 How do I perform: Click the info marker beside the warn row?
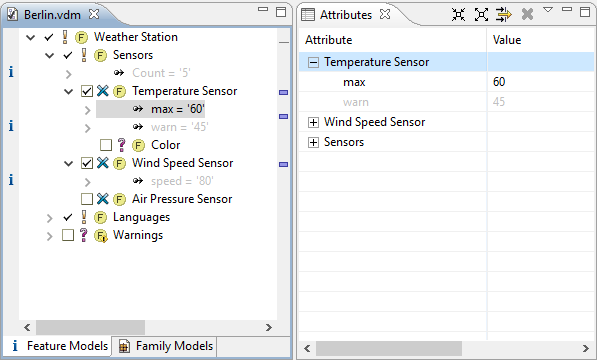click(x=11, y=126)
